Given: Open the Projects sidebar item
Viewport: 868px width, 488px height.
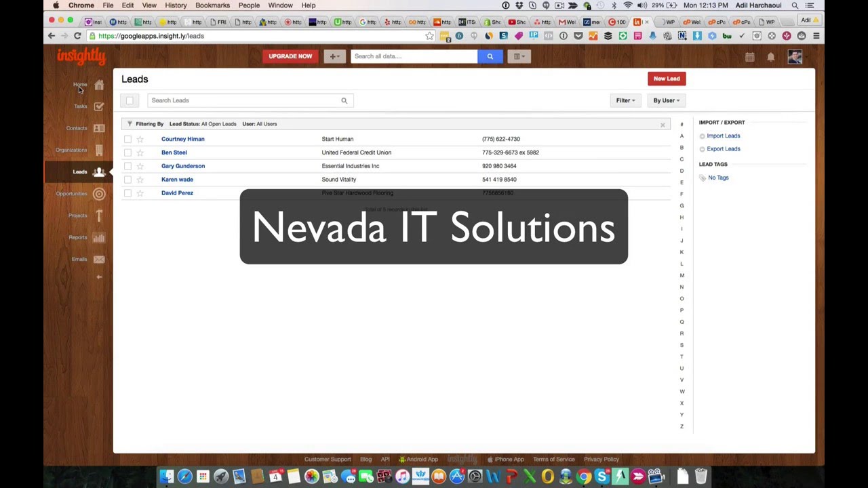Looking at the screenshot, I should click(x=85, y=216).
